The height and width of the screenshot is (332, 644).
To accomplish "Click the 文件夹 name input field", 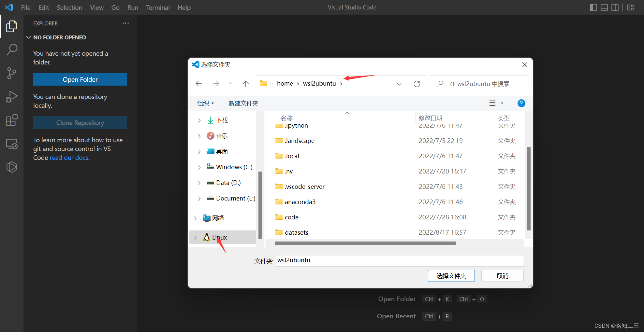I will coord(400,261).
